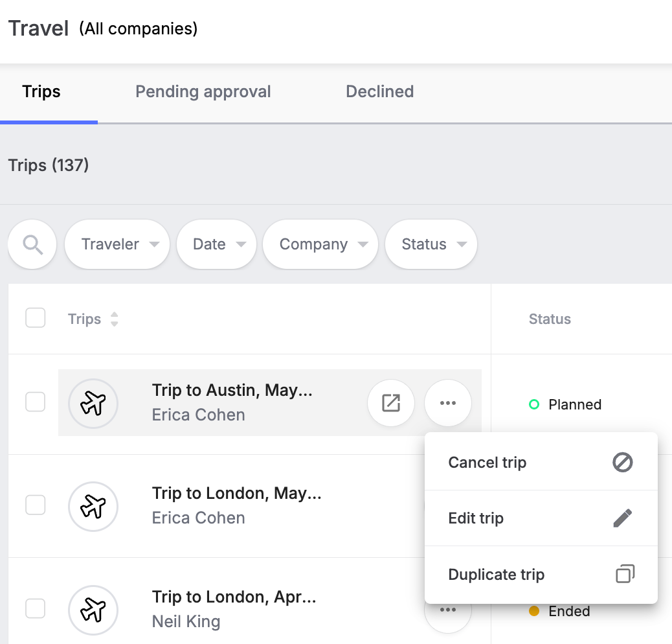Click airplane icon for Austin trip
The height and width of the screenshot is (644, 672).
point(93,404)
